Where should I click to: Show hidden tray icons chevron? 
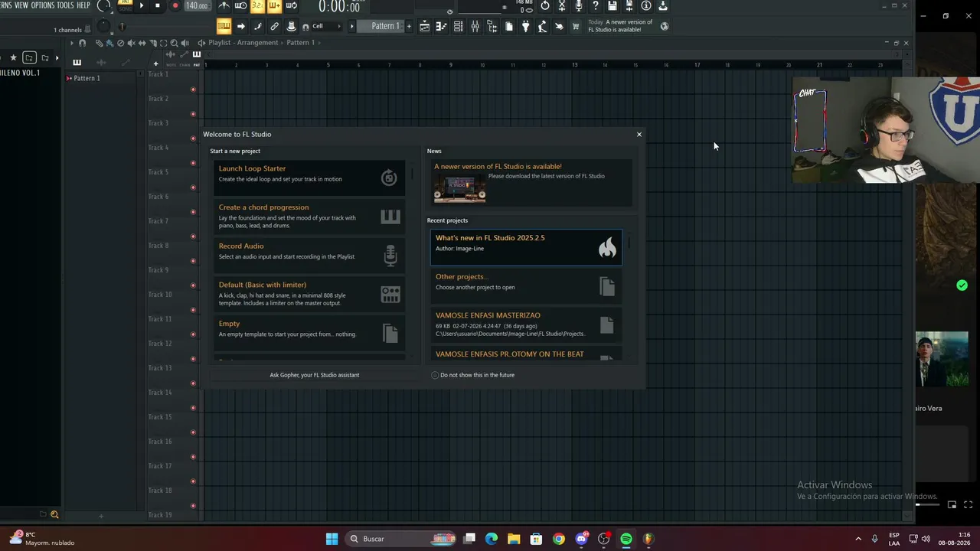[x=857, y=539]
